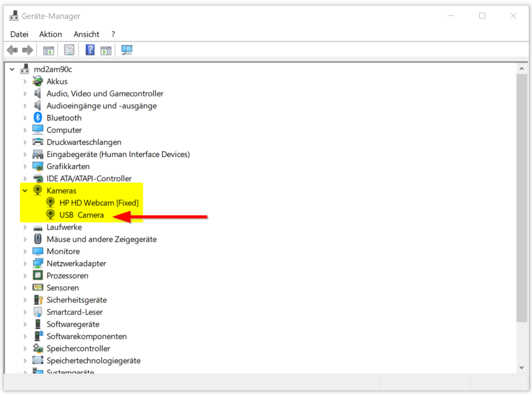This screenshot has width=532, height=395.
Task: Click the Properties toolbar icon
Action: click(69, 50)
